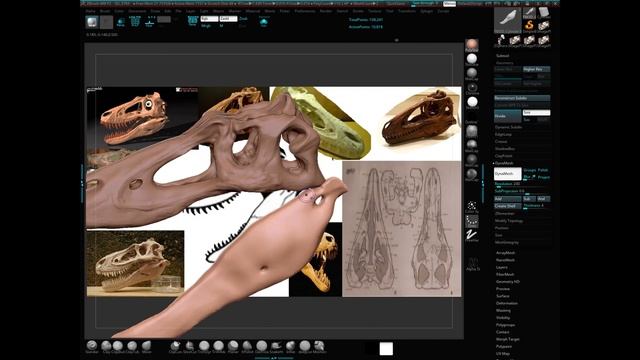Screen dimensions: 640x360
Task: Select the orange S SimpleBrush tool
Action: pos(529,26)
